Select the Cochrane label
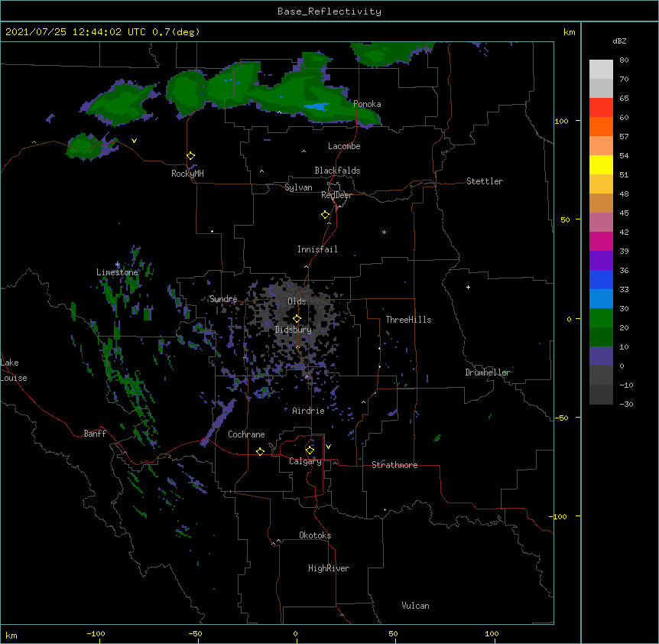Viewport: 659px width, 644px height. (x=246, y=434)
